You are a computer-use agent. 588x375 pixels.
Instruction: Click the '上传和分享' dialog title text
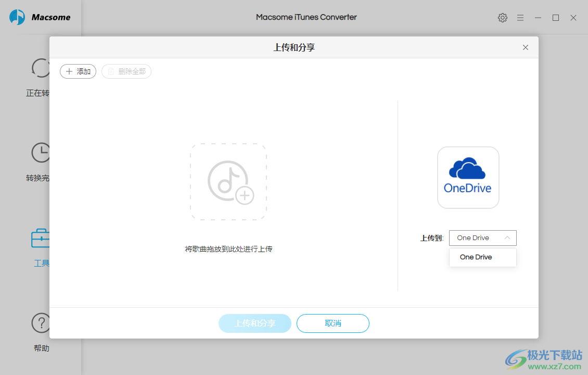coord(294,47)
